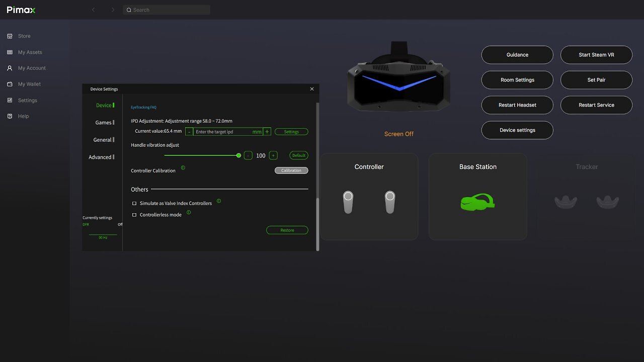This screenshot has height=362, width=644.
Task: Click the Base Station card title
Action: (x=477, y=167)
